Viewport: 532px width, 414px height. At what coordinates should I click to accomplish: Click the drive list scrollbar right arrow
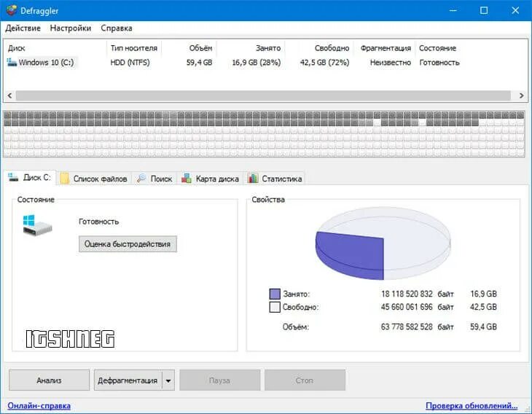click(522, 95)
